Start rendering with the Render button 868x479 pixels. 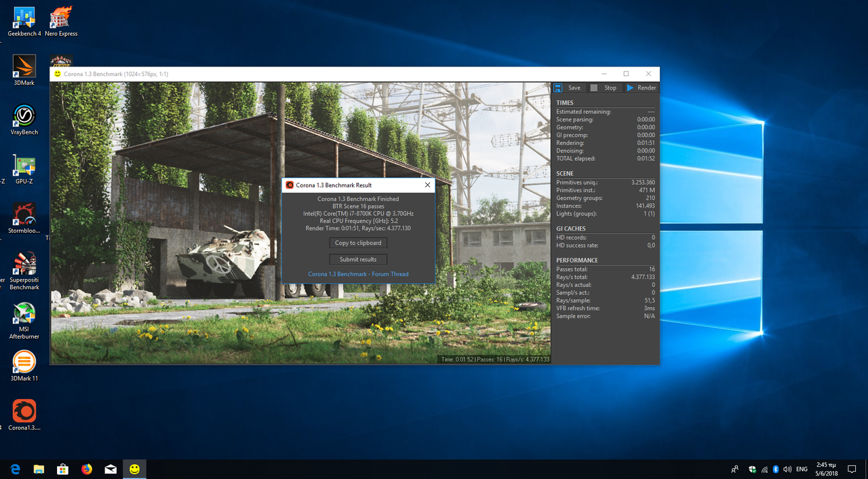click(641, 88)
